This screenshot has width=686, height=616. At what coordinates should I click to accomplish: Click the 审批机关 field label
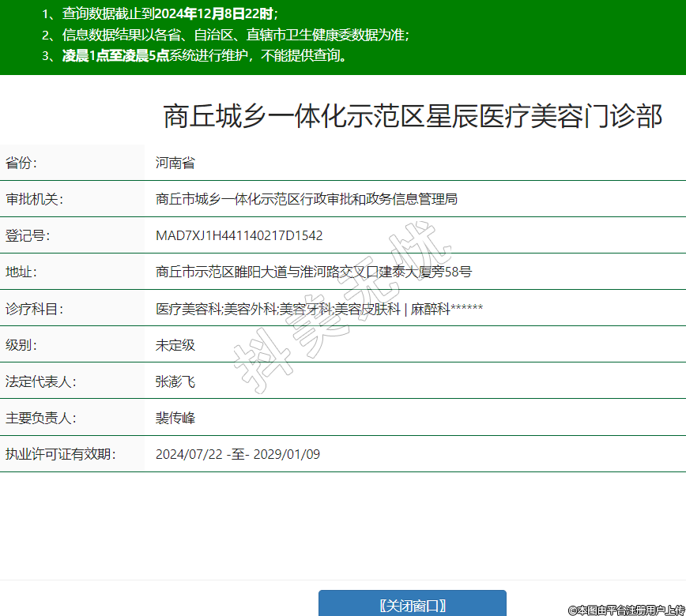[x=33, y=199]
